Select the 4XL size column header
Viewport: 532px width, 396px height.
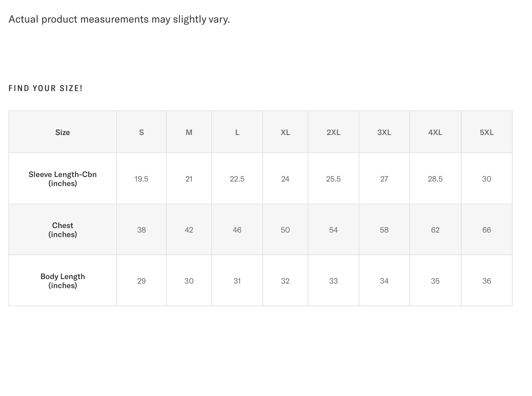pos(435,132)
